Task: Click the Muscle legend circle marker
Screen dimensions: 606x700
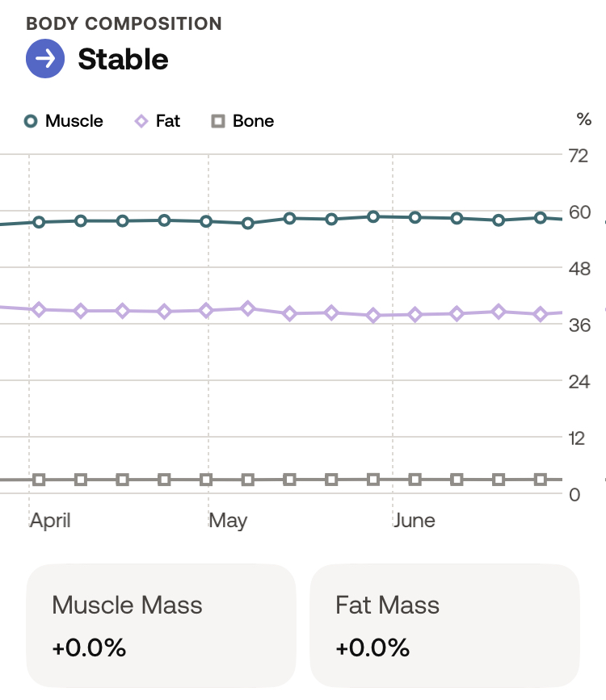Action: pyautogui.click(x=31, y=121)
